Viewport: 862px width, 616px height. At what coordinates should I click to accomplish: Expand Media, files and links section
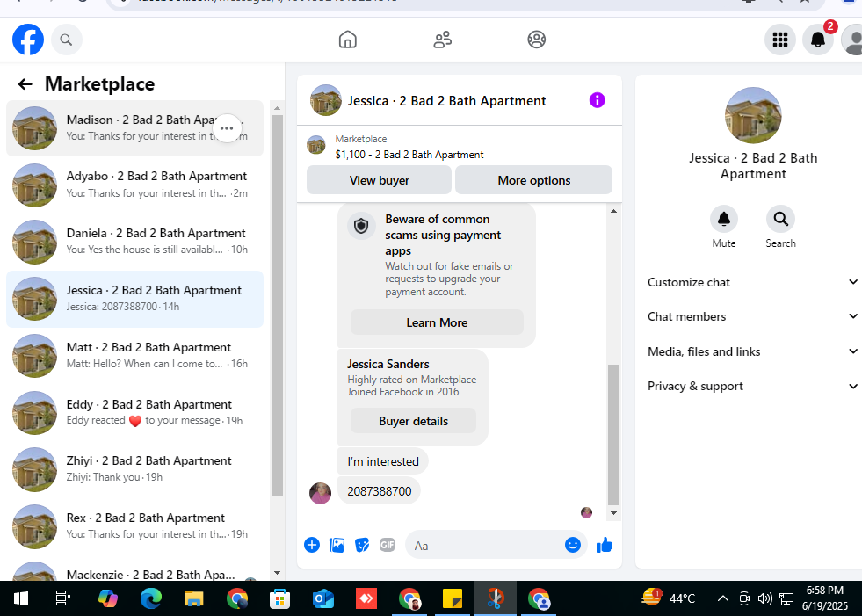click(752, 351)
